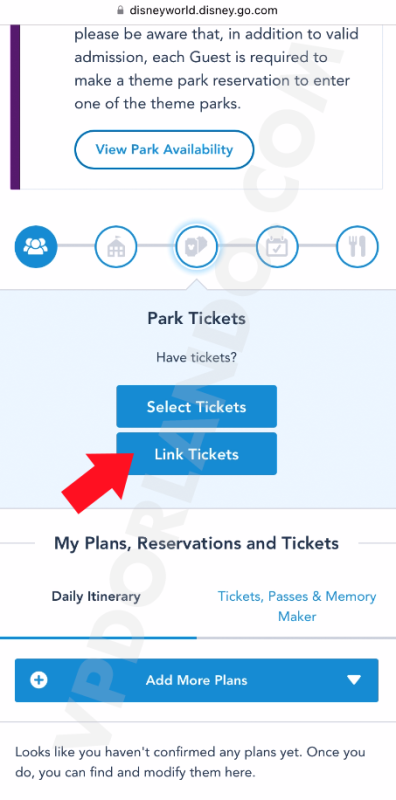This screenshot has width=396, height=800.
Task: Click the plus icon on Add More Plans
Action: tap(39, 680)
